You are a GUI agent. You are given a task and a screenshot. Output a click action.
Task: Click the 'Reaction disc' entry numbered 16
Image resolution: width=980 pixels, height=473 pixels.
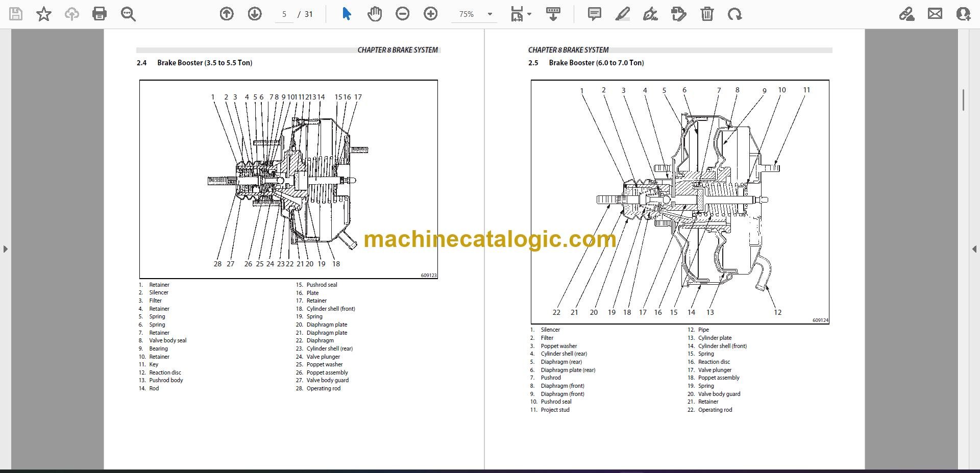714,362
